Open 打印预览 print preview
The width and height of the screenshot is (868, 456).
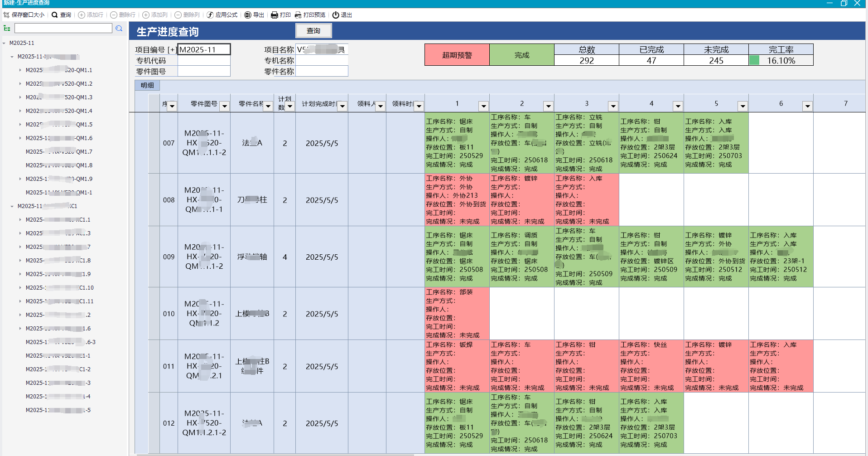298,15
